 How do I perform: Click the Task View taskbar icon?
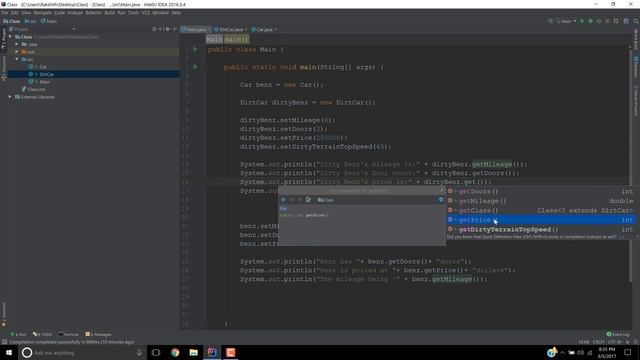click(156, 353)
